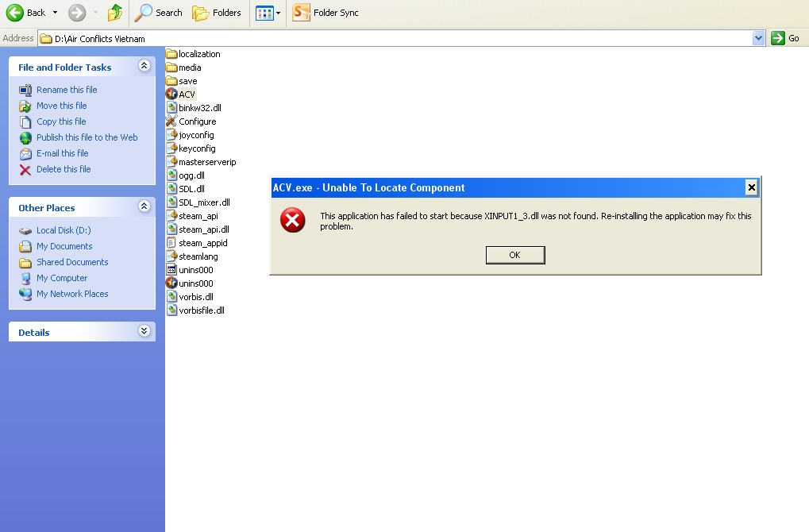Select the keyconfig file icon
Screen dimensions: 809x532
[171, 148]
